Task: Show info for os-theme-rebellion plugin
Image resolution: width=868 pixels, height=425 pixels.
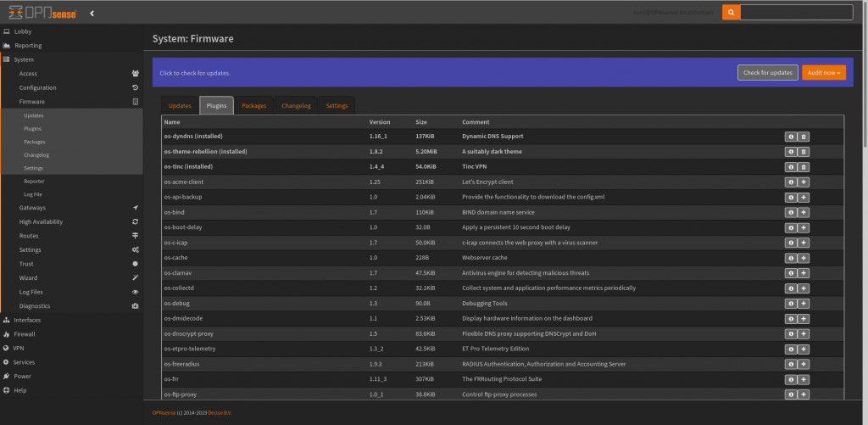Action: (x=791, y=152)
